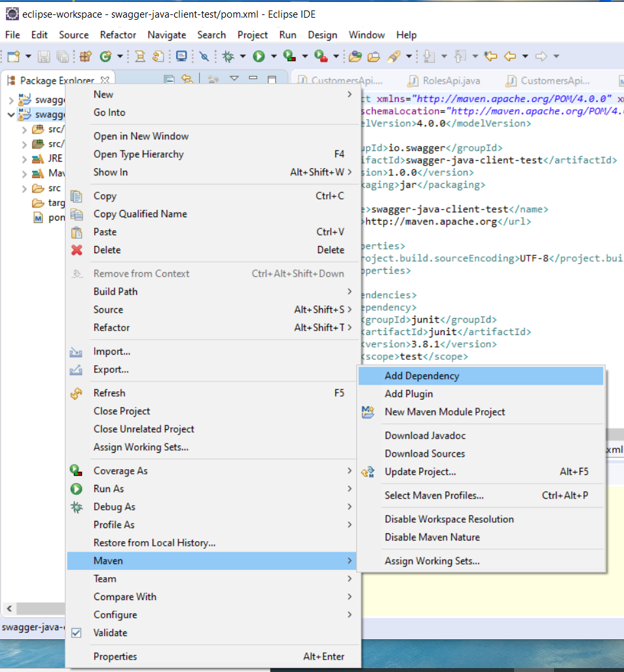Collapse the selected swagger project node
The image size is (624, 672).
(10, 115)
